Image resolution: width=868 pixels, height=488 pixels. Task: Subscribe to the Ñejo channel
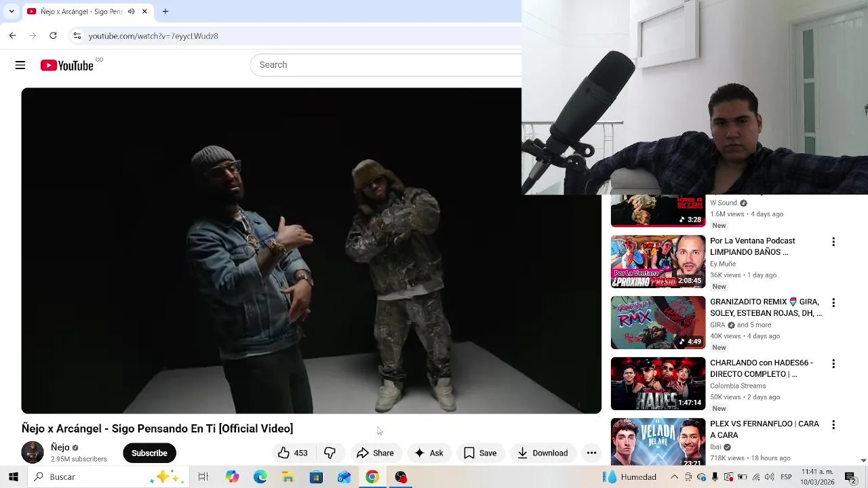[x=149, y=453]
